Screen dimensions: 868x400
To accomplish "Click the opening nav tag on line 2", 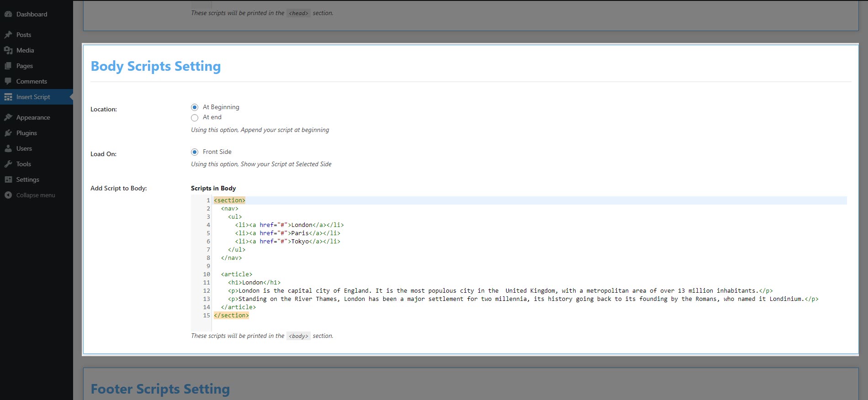I will 229,209.
